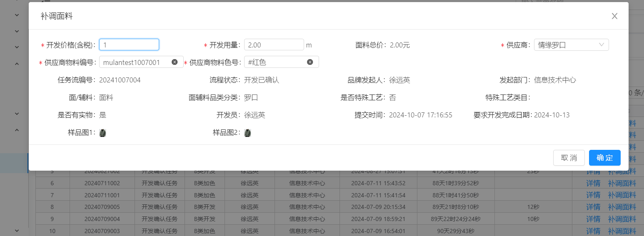Expand the 供应商 dropdown showing 情缘罗口
Screen dimensions: 644x236
(571, 45)
